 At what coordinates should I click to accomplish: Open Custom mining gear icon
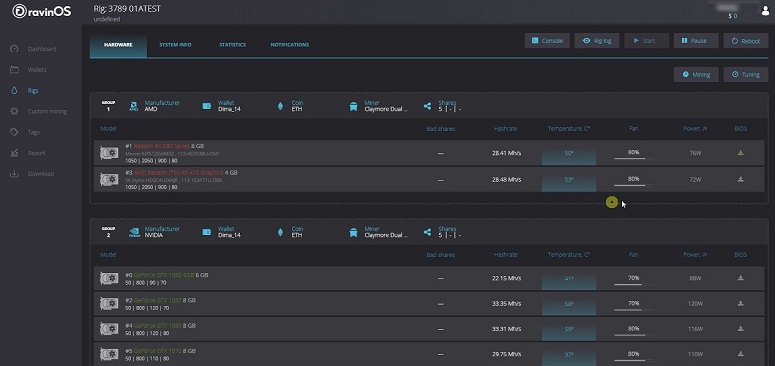(x=14, y=111)
